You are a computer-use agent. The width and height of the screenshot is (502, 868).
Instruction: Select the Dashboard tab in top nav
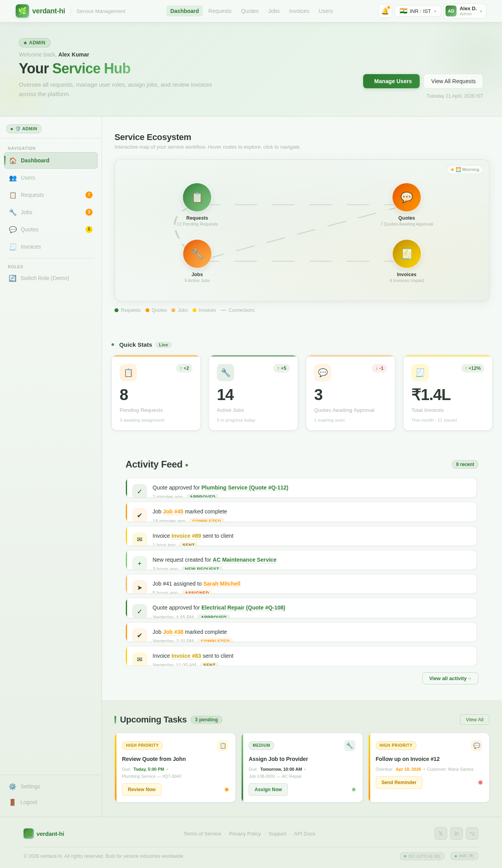(184, 11)
